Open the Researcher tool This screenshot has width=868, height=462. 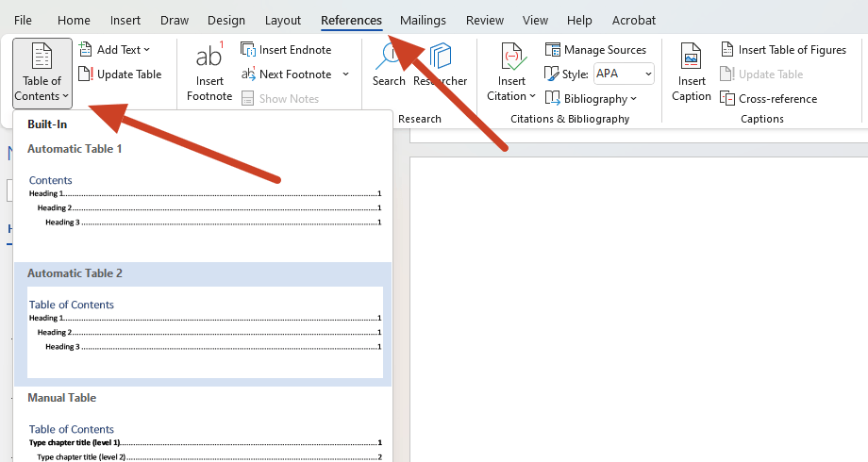point(441,65)
